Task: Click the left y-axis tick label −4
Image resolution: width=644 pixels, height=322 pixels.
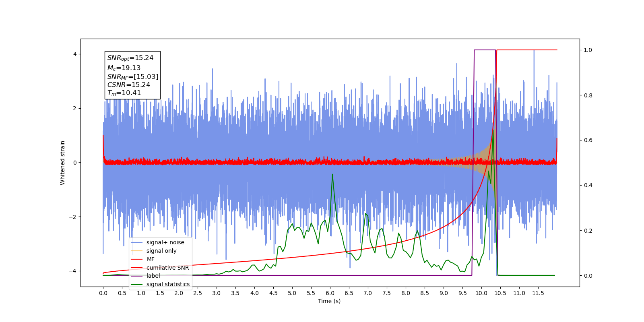Action: 72,271
